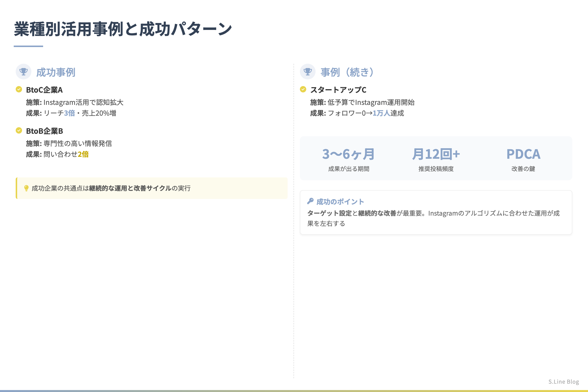This screenshot has height=392, width=588.
Task: Click the check icon next to スタートアップC
Action: pos(303,89)
